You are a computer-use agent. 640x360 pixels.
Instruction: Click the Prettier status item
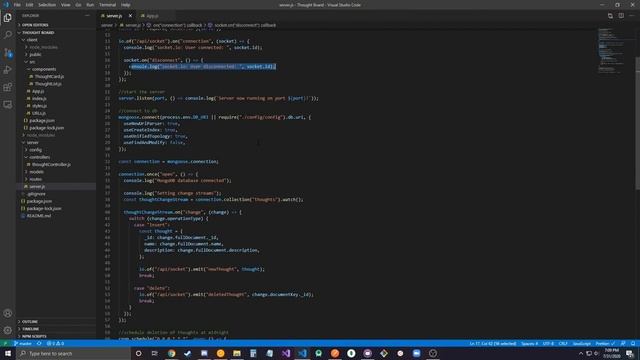(605, 344)
